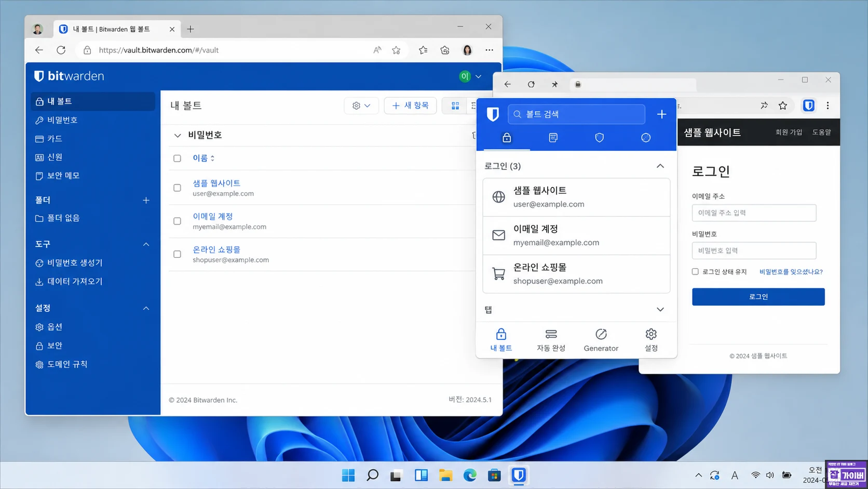This screenshot has width=868, height=489.
Task: Open 온라인 쇼핑몰 login in the popup
Action: pos(576,274)
